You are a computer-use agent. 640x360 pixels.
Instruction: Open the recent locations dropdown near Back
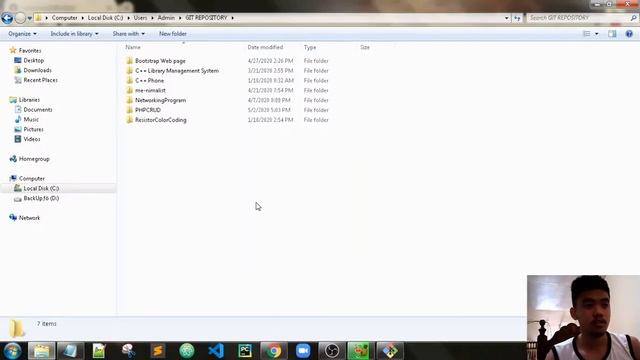coord(29,18)
